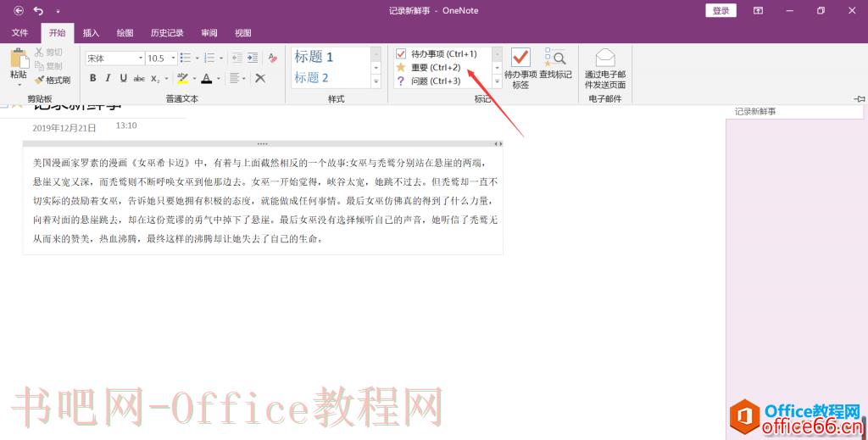Image resolution: width=868 pixels, height=440 pixels.
Task: Click the Cut (剪切) scissors button
Action: point(48,52)
